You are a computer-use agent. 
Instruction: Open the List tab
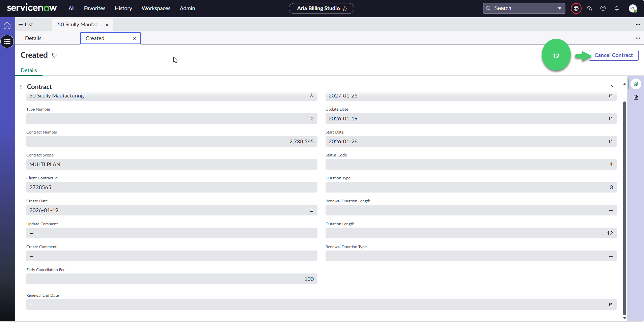[x=26, y=25]
